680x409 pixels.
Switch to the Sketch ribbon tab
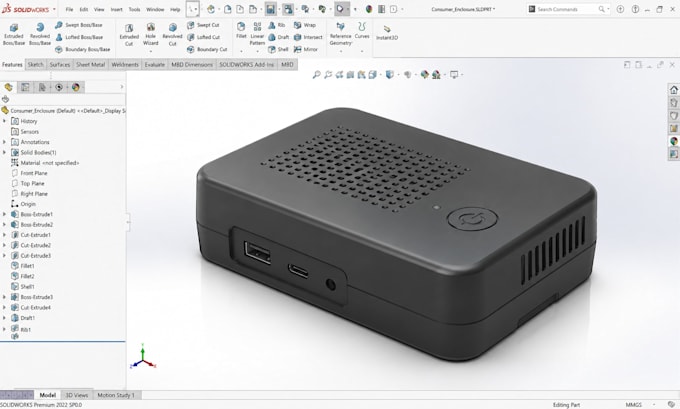coord(36,65)
